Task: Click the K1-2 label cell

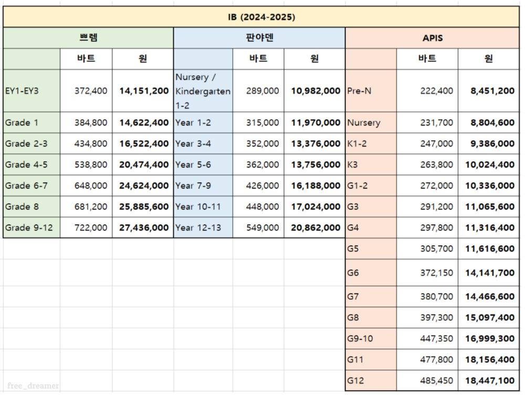Action: coord(371,144)
